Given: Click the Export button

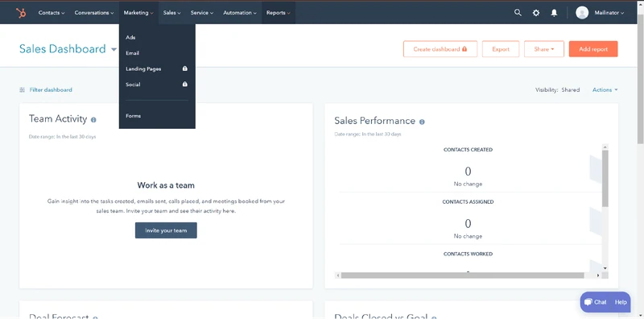Looking at the screenshot, I should [501, 49].
